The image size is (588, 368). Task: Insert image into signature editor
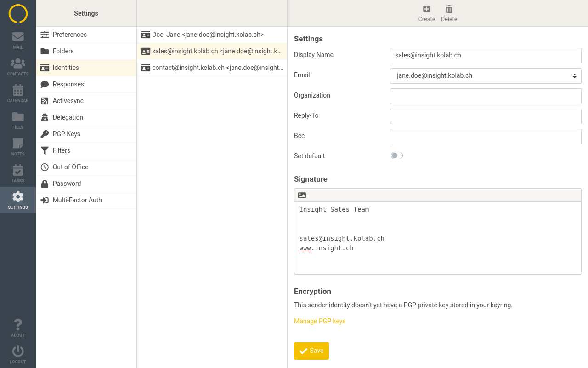[302, 195]
